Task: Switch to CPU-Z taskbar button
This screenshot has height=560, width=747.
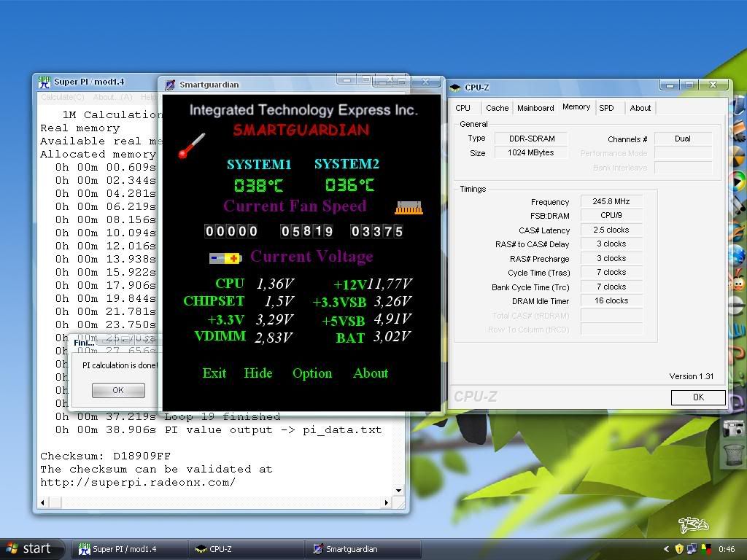Action: coord(245,549)
